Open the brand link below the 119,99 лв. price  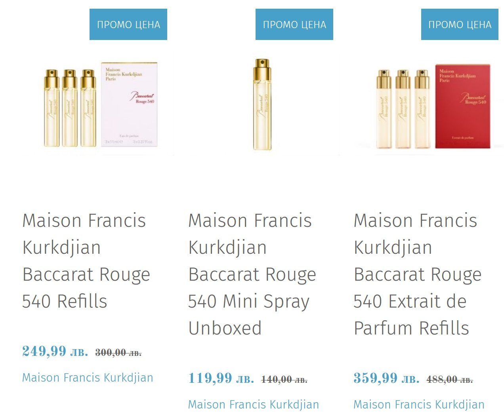253,405
